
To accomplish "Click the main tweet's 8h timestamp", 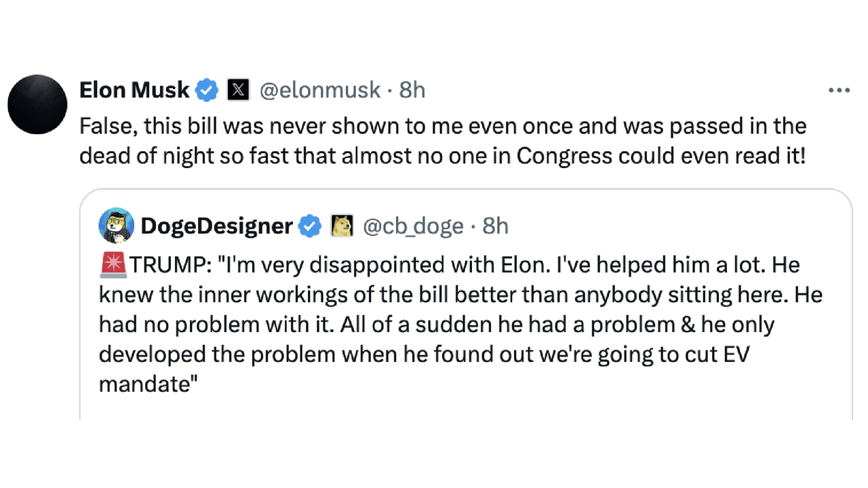I will [x=412, y=89].
